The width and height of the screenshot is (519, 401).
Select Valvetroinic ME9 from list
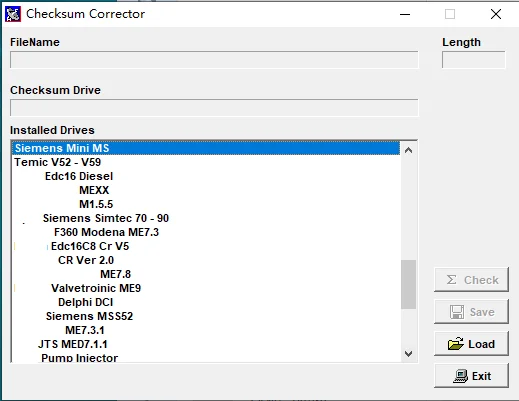(x=96, y=288)
